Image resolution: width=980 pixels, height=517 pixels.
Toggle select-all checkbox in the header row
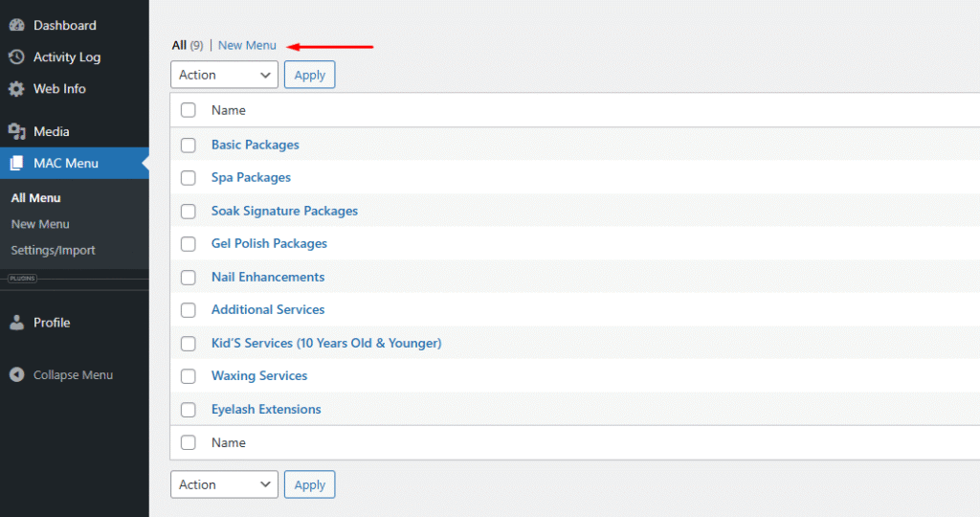[x=189, y=110]
